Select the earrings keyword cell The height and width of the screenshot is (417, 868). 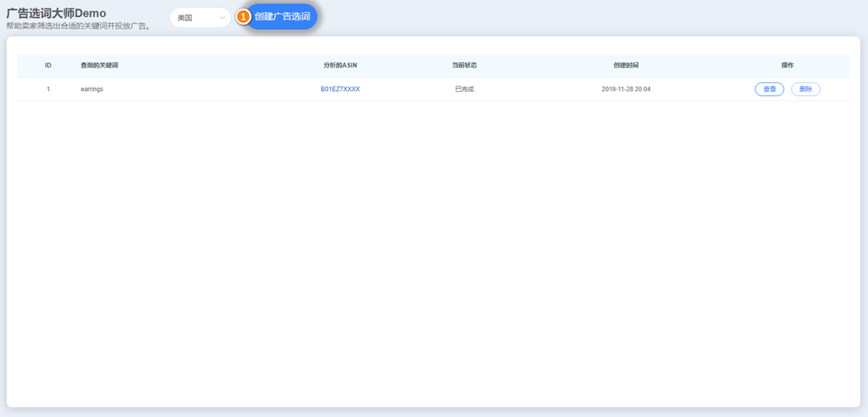(x=92, y=89)
